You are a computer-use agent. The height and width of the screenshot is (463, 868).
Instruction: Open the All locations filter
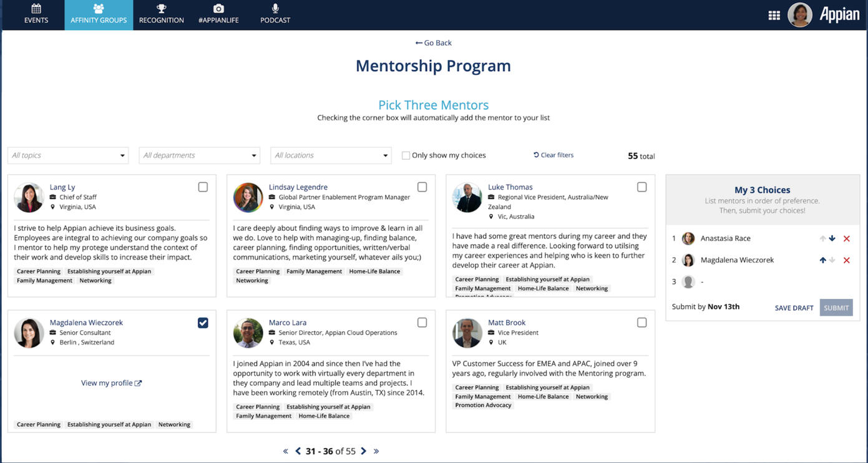tap(331, 155)
